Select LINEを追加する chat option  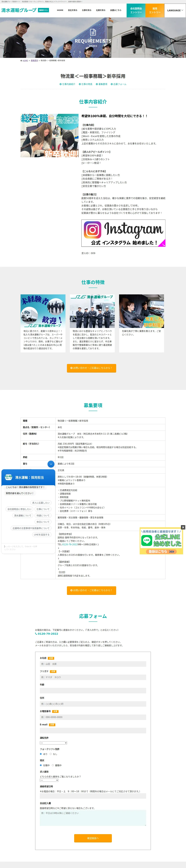coord(42,535)
